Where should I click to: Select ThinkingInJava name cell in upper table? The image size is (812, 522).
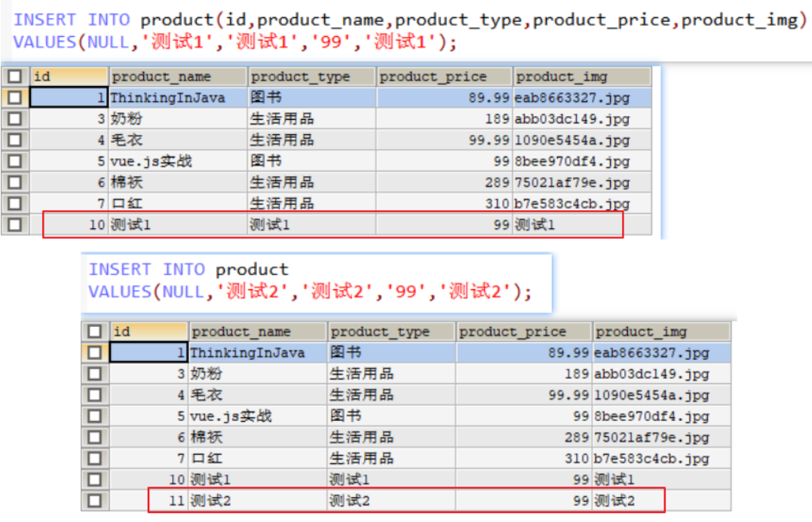click(178, 98)
